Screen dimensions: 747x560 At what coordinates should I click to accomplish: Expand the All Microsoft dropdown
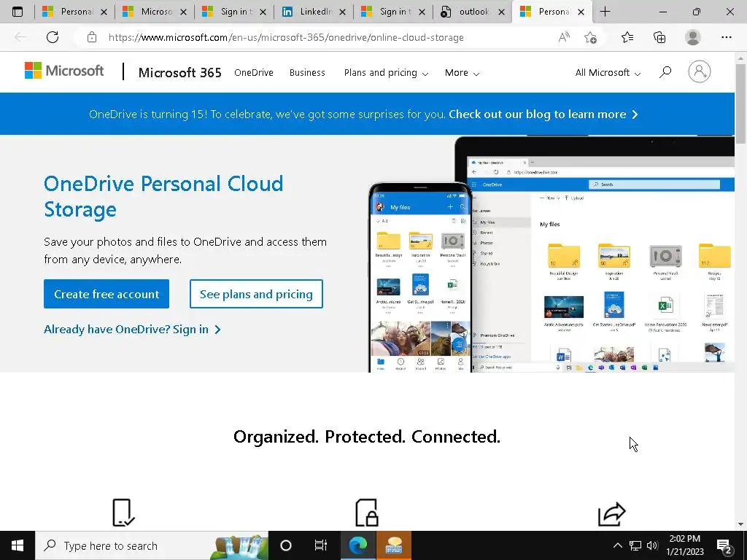pyautogui.click(x=608, y=73)
